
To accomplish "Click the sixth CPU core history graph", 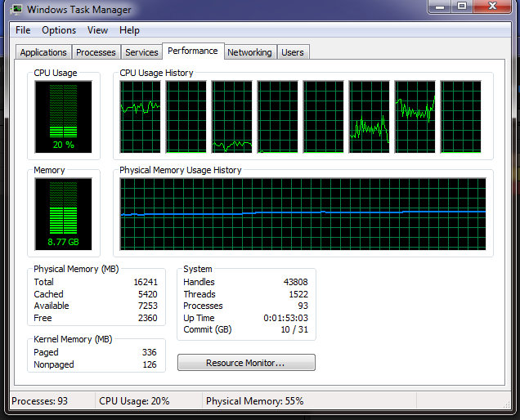I will [x=369, y=117].
